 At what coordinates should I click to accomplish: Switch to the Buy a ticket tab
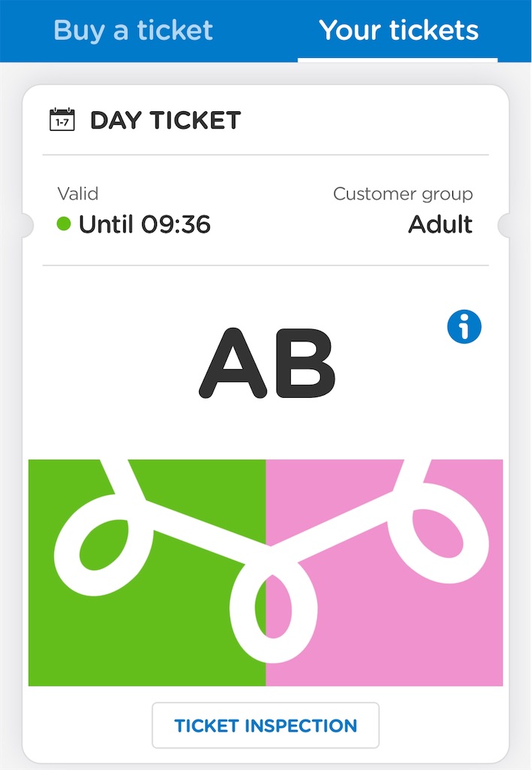tap(133, 30)
